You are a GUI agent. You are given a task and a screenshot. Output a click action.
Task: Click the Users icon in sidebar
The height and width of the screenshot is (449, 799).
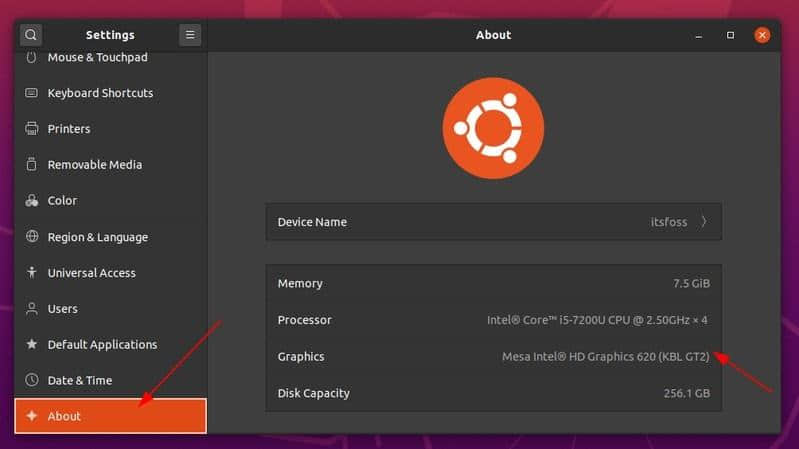point(31,309)
